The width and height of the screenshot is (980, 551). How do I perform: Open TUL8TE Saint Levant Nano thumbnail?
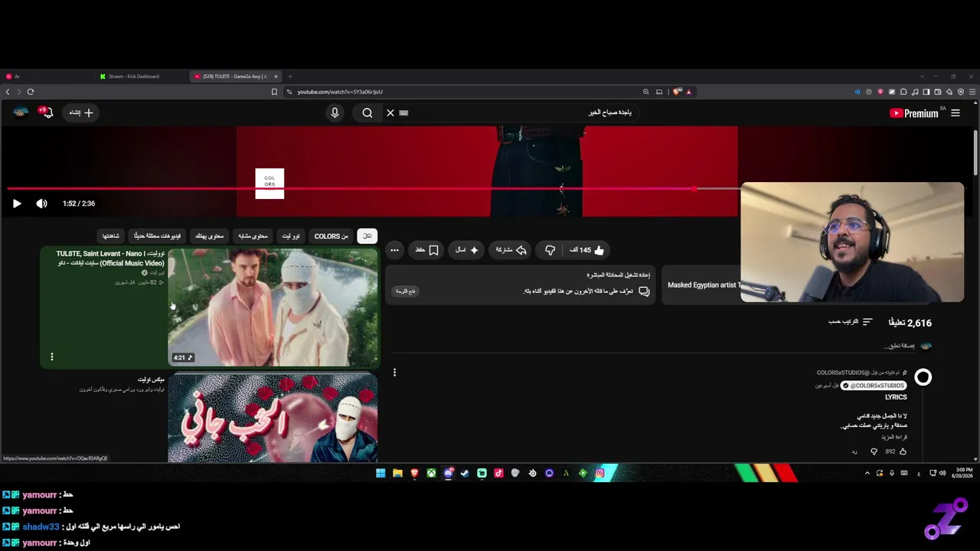pos(273,308)
